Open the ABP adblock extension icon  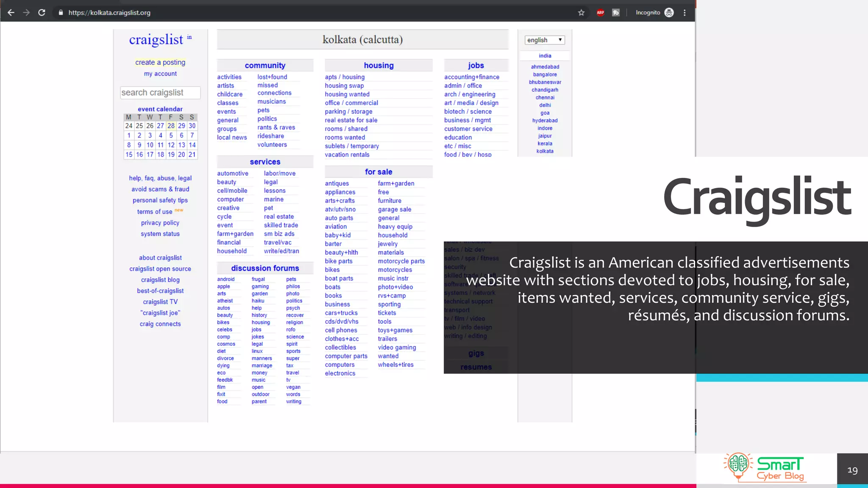[600, 13]
